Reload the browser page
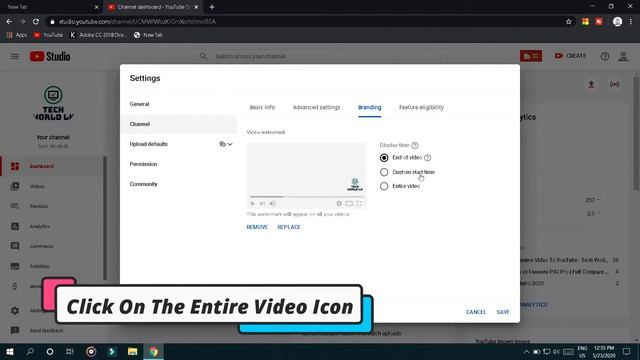Screen dimensions: 640x360 point(36,22)
